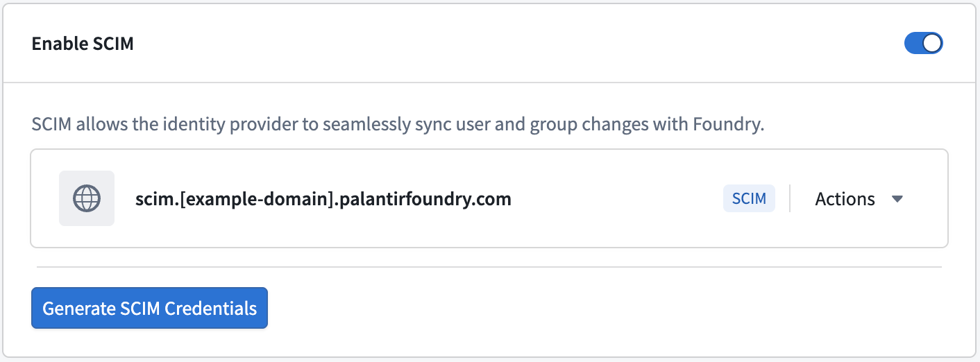Click the white knob of the SCIM toggle
The width and height of the screenshot is (980, 362).
click(x=932, y=44)
